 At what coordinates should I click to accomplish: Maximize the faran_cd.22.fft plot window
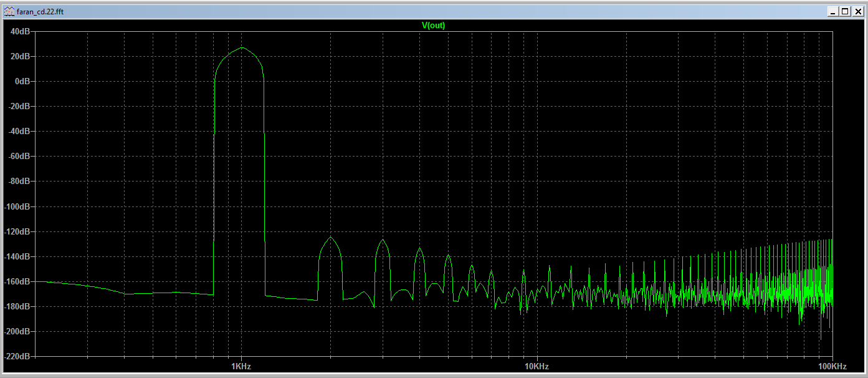pyautogui.click(x=845, y=11)
